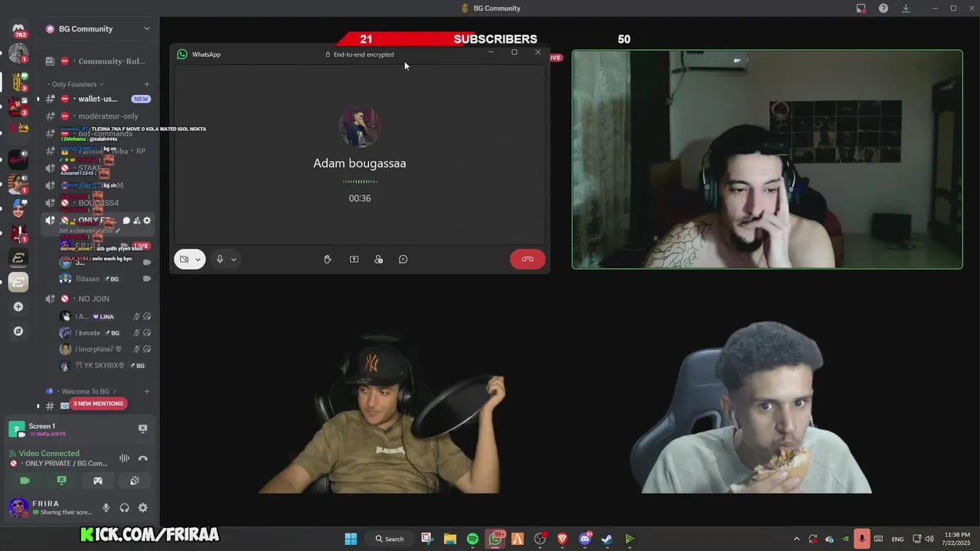Select user !morphine7 in NO JOIN
This screenshot has height=551, width=980.
[x=106, y=349]
